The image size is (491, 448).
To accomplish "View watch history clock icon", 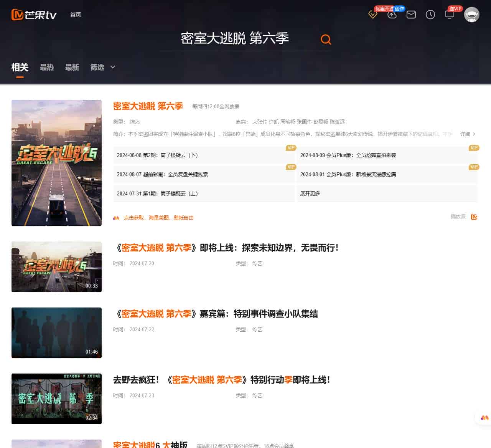I will coord(430,15).
